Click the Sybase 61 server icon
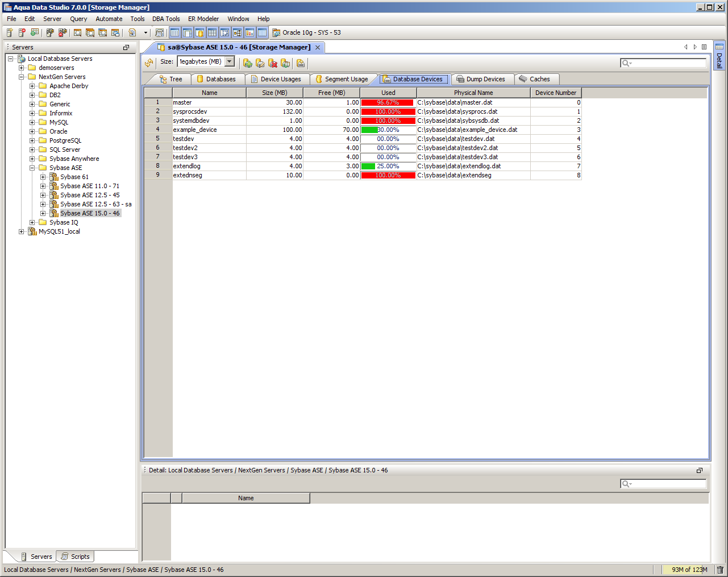Image resolution: width=728 pixels, height=577 pixels. (x=54, y=177)
